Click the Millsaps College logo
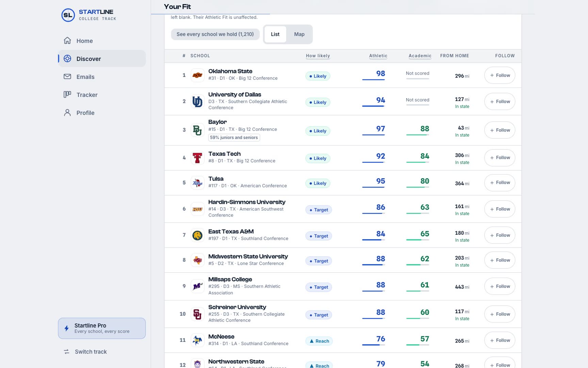Viewport: 588px width, 368px height. point(197,286)
